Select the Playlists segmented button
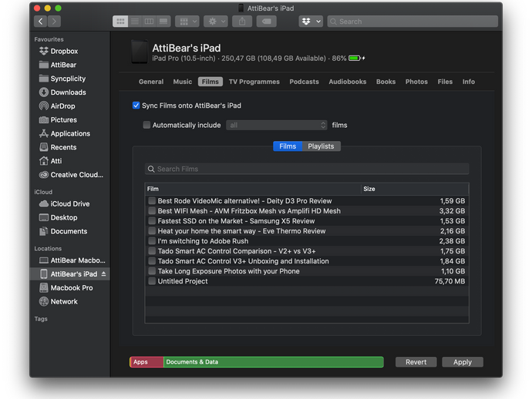The width and height of the screenshot is (532, 399). point(321,146)
